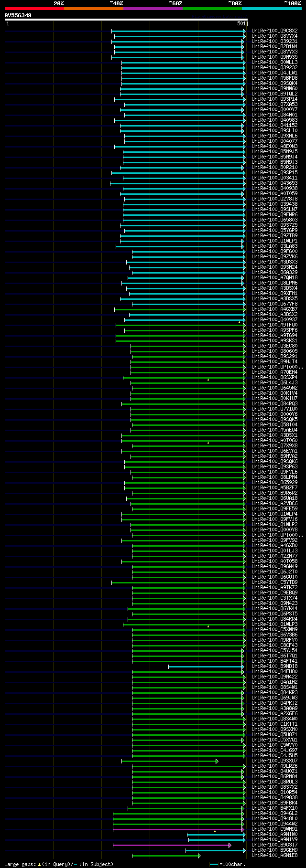Select label UniRef100_A0T060
This screenshot has height=868, width=306.
[x=274, y=441]
